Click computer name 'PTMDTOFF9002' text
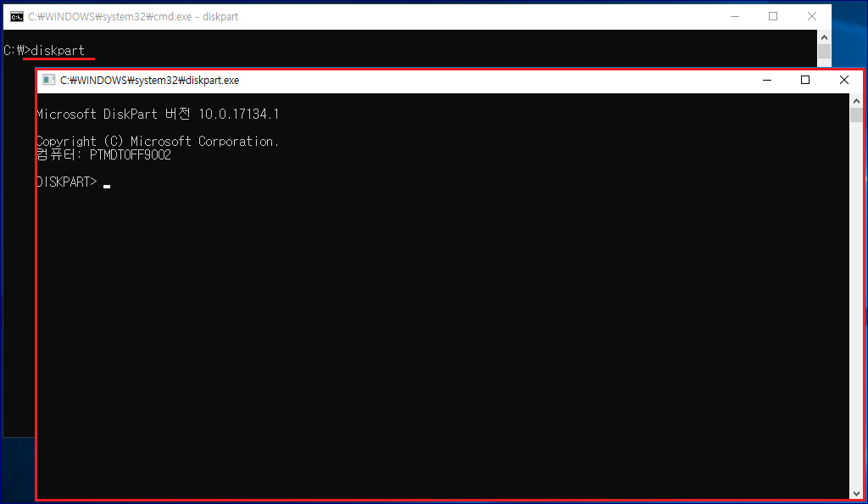This screenshot has width=868, height=504. pos(130,155)
